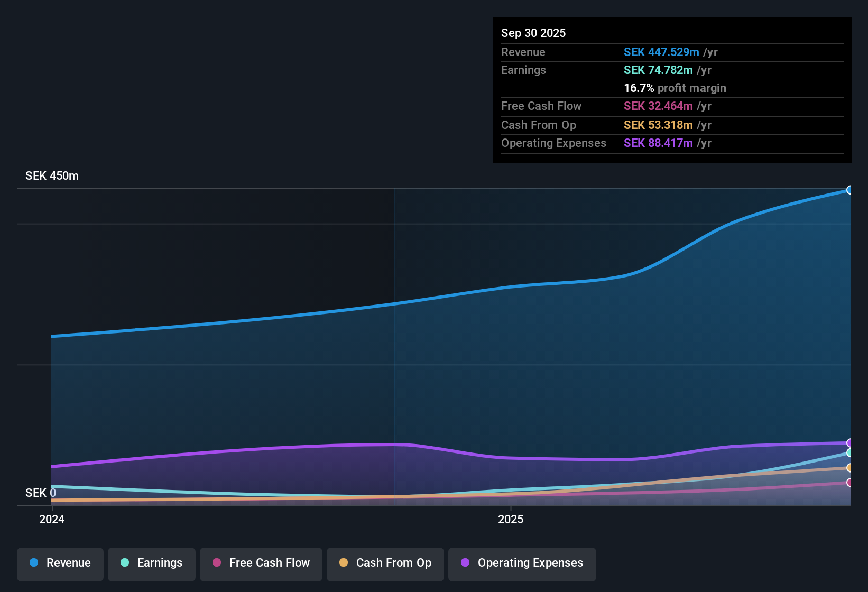Click the teal Earnings legend dot
Viewport: 868px width, 592px height.
click(x=125, y=563)
